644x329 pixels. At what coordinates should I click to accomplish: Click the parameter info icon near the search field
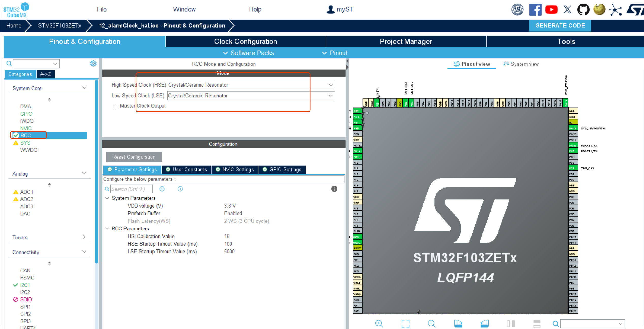click(334, 189)
